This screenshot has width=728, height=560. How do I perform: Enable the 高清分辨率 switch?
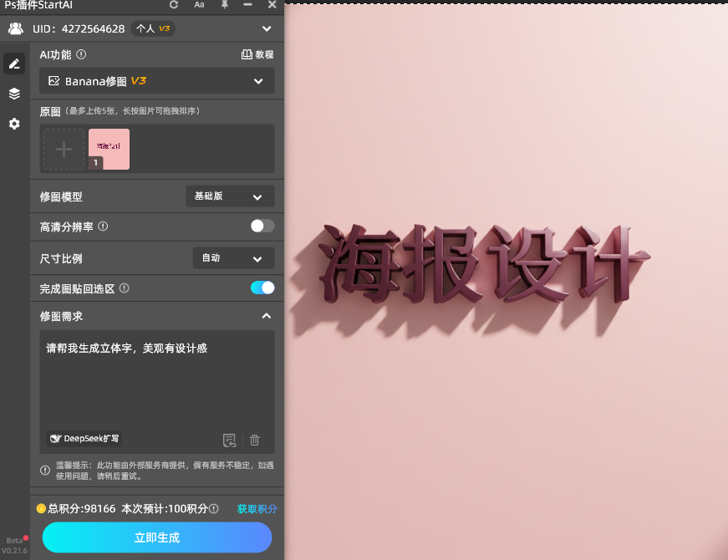(x=262, y=226)
